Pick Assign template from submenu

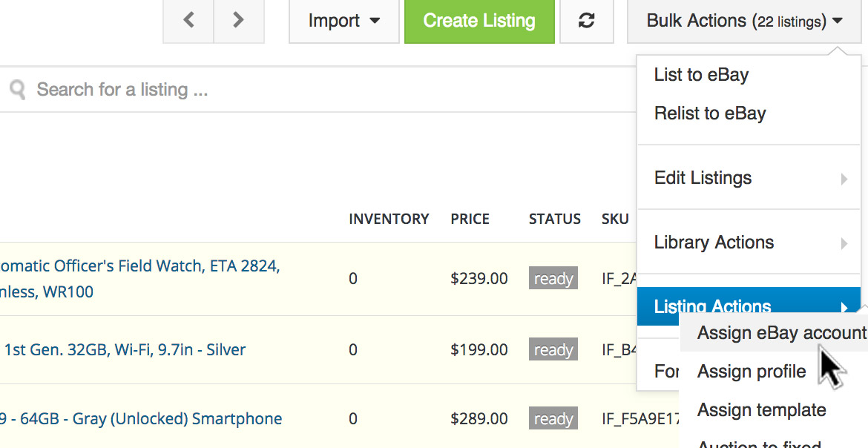pyautogui.click(x=762, y=410)
